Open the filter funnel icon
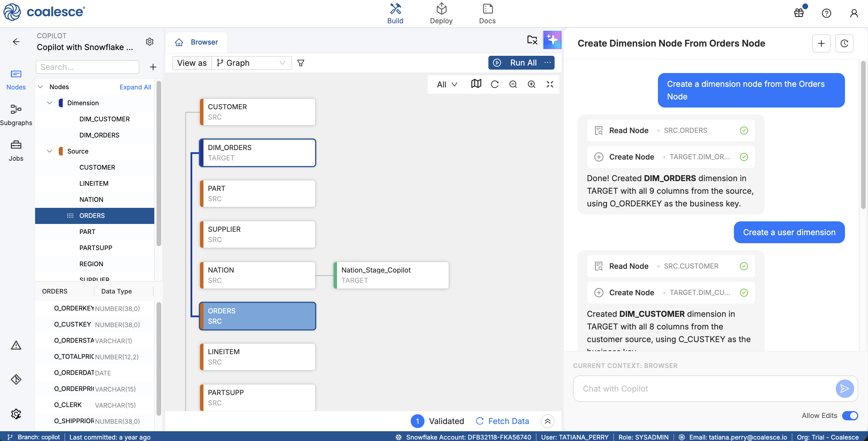868x441 pixels. pyautogui.click(x=300, y=63)
